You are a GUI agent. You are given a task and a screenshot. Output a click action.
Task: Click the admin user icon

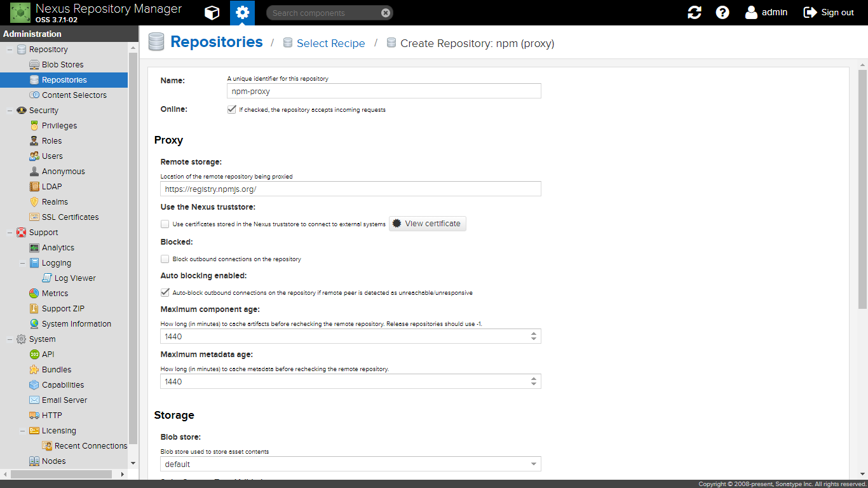752,12
